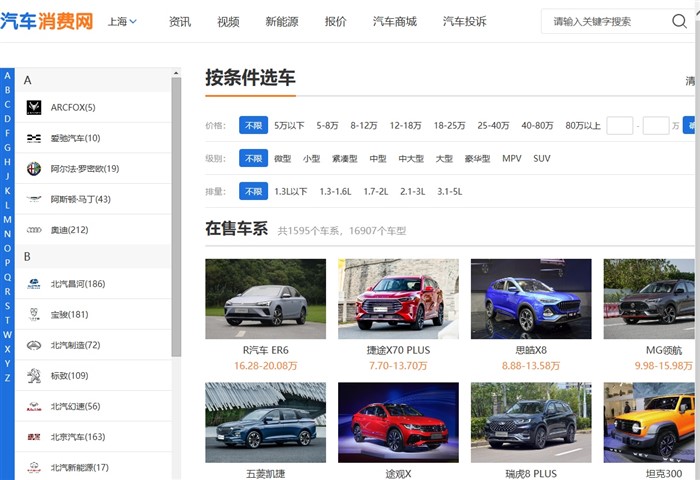The height and width of the screenshot is (480, 700).
Task: Select the 北京汽车 brand logo
Action: click(34, 437)
